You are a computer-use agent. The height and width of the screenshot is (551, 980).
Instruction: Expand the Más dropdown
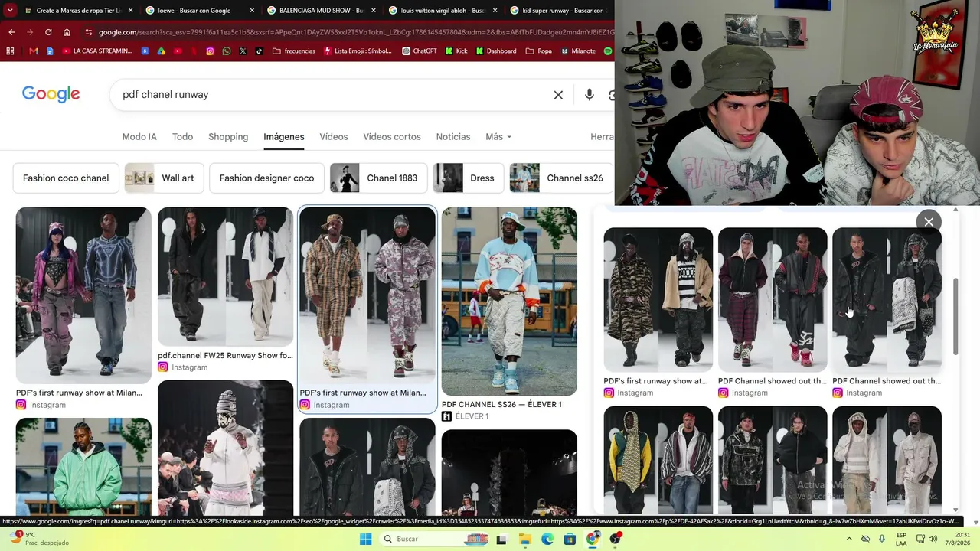click(x=498, y=136)
